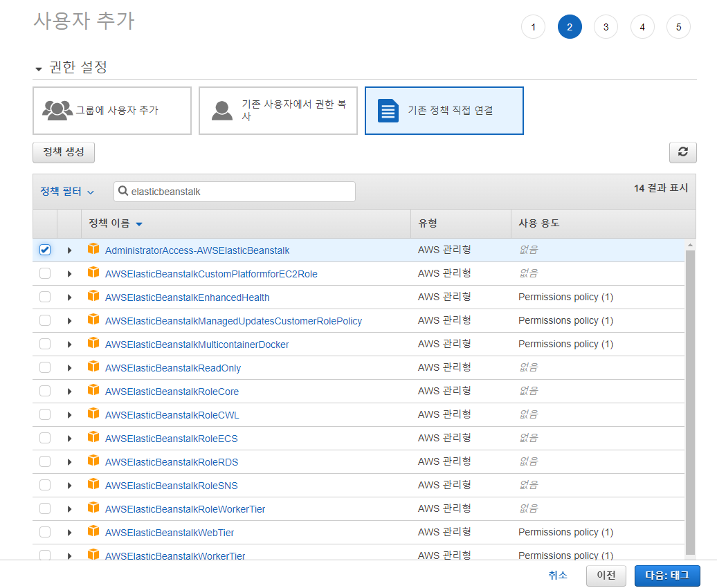This screenshot has height=588, width=717.
Task: Open AWSElasticBeanstalkRoleWorkerTier policy link
Action: [x=185, y=509]
